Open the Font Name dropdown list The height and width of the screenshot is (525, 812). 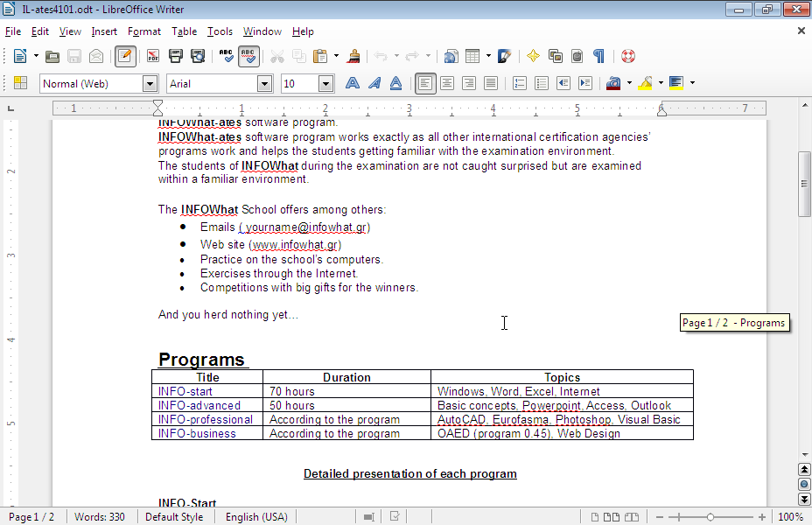264,83
